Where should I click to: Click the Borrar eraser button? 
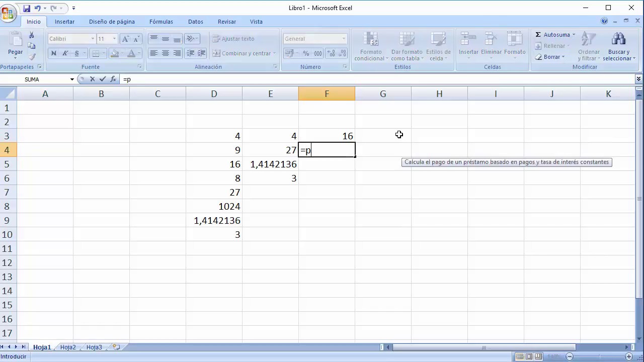click(551, 57)
